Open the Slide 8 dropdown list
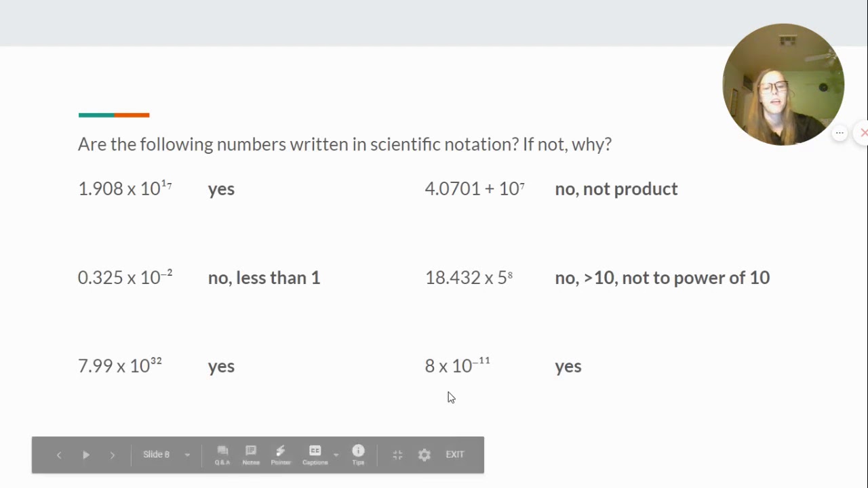868x488 pixels. [187, 455]
